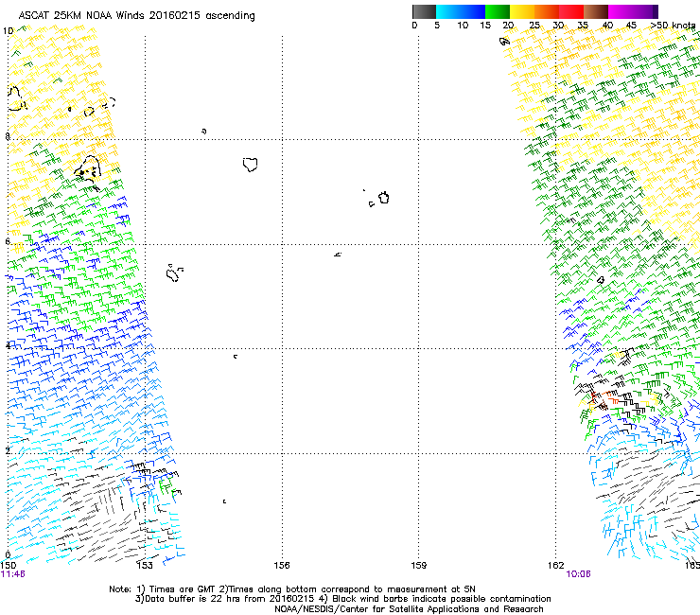
Task: Select the orange 25–30 knots legend segment
Action: click(547, 11)
